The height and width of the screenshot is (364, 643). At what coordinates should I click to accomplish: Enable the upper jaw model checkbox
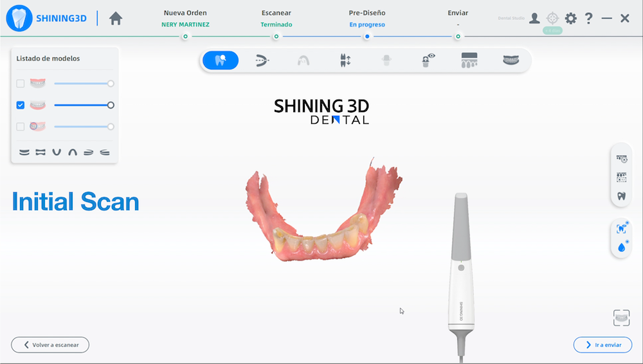21,84
